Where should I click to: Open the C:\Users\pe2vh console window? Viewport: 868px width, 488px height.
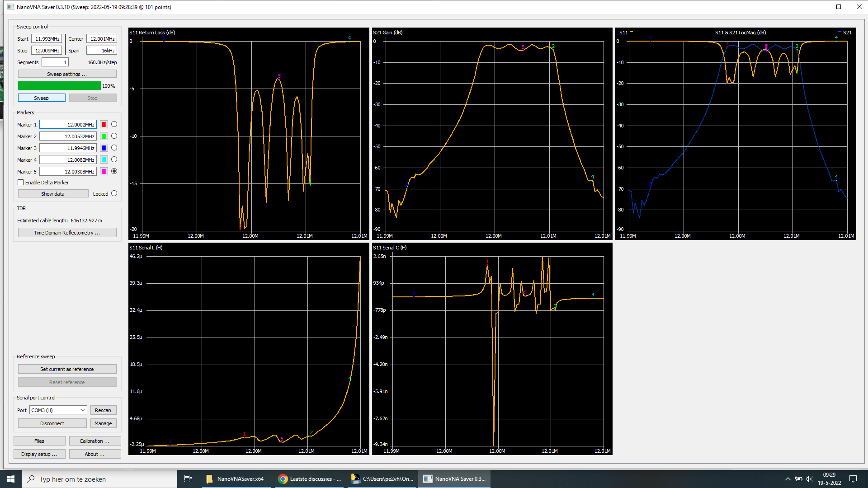click(x=382, y=479)
